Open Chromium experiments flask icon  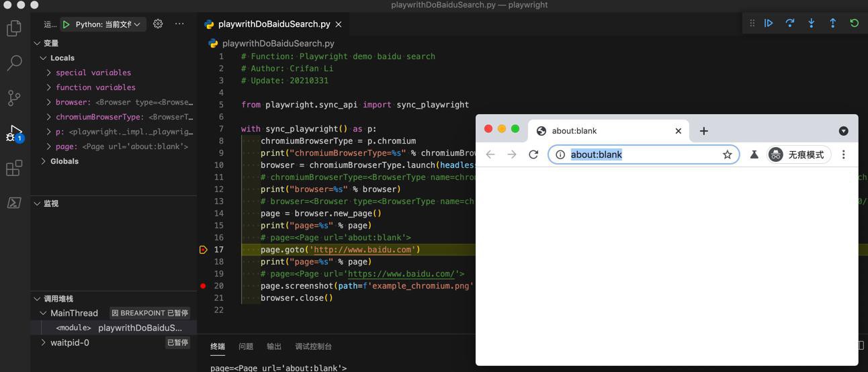pyautogui.click(x=754, y=154)
